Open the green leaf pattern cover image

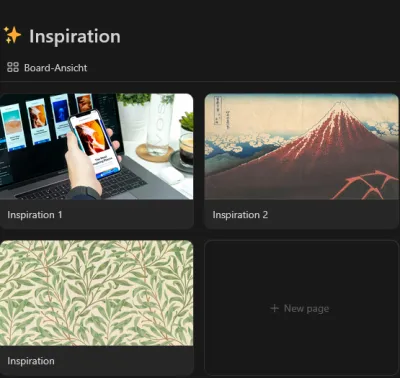pyautogui.click(x=97, y=293)
